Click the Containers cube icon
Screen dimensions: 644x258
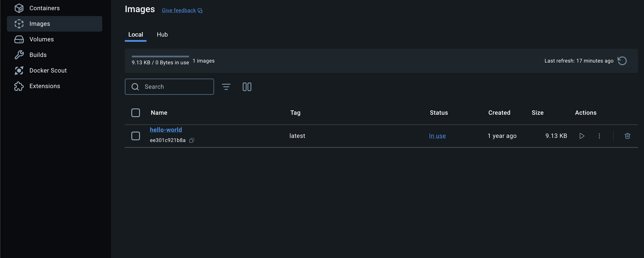19,8
